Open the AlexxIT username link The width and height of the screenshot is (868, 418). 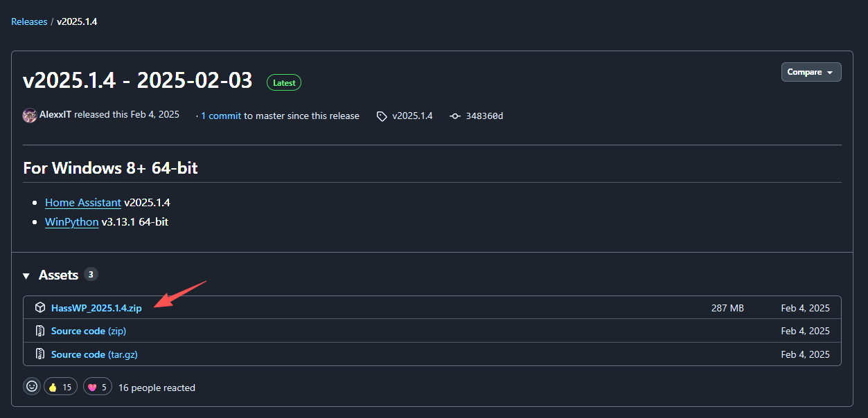55,114
